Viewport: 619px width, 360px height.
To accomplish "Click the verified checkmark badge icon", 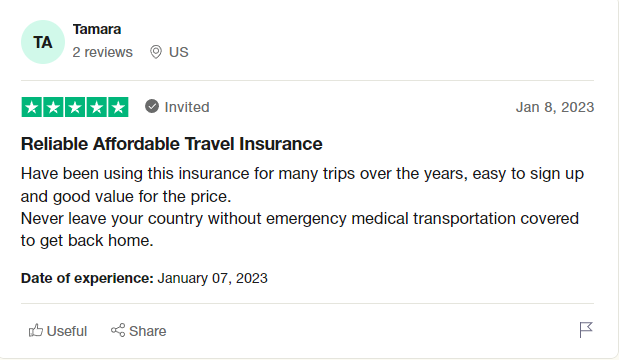I will (152, 106).
